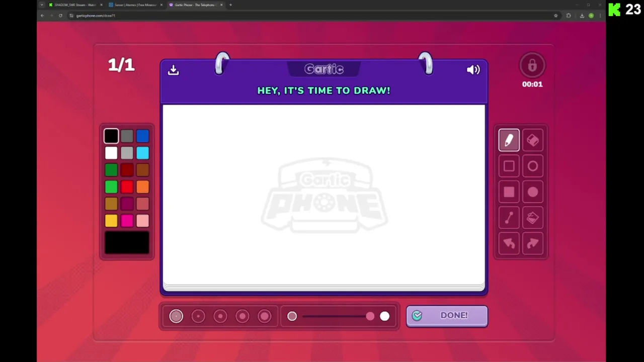The height and width of the screenshot is (362, 644).
Task: Click the Done button
Action: click(447, 316)
